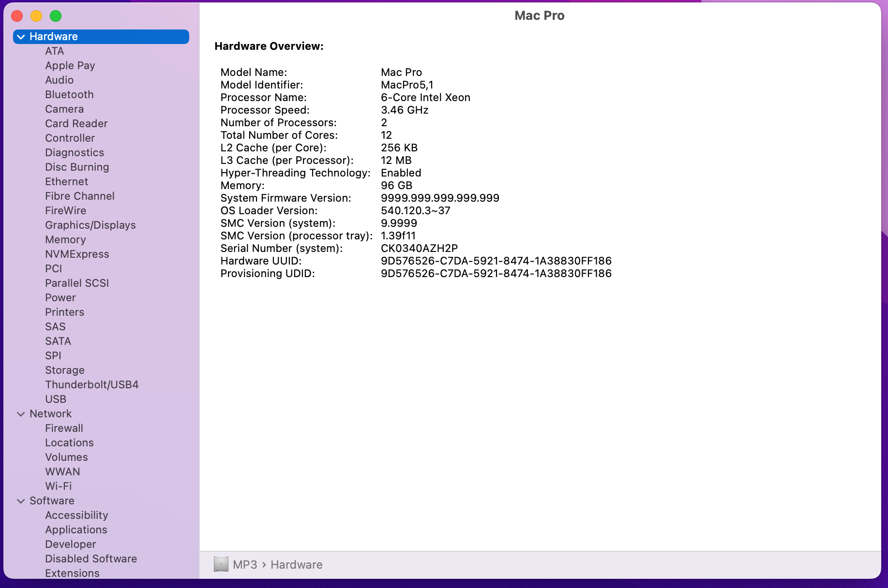View Memory hardware details
The image size is (888, 588).
coord(65,239)
